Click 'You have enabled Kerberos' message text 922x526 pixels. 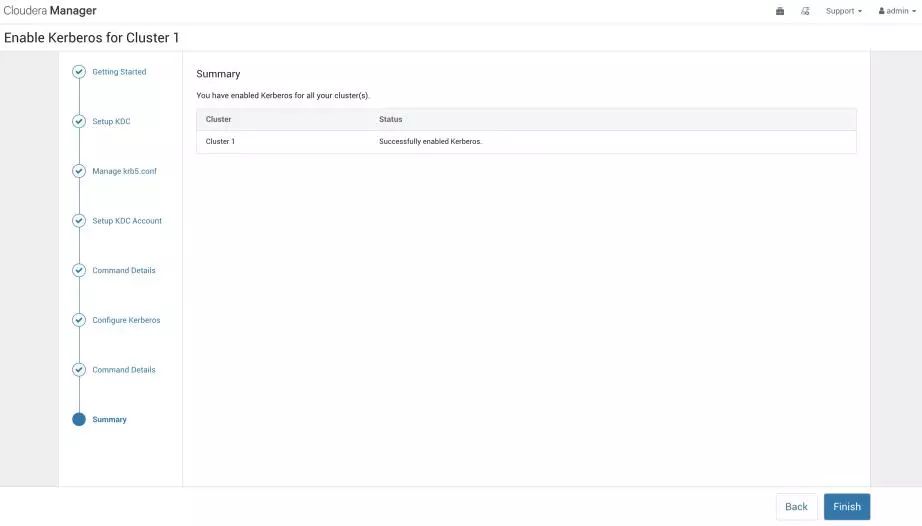tap(283, 95)
